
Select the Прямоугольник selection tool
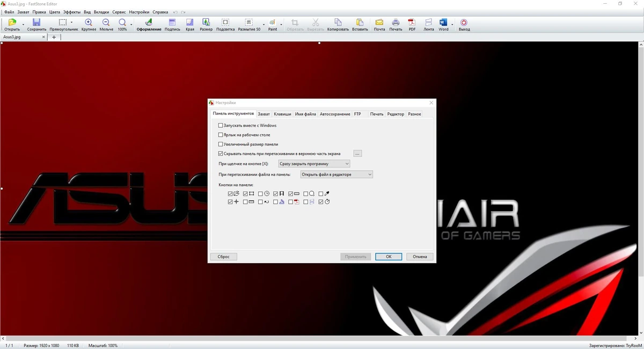click(63, 23)
